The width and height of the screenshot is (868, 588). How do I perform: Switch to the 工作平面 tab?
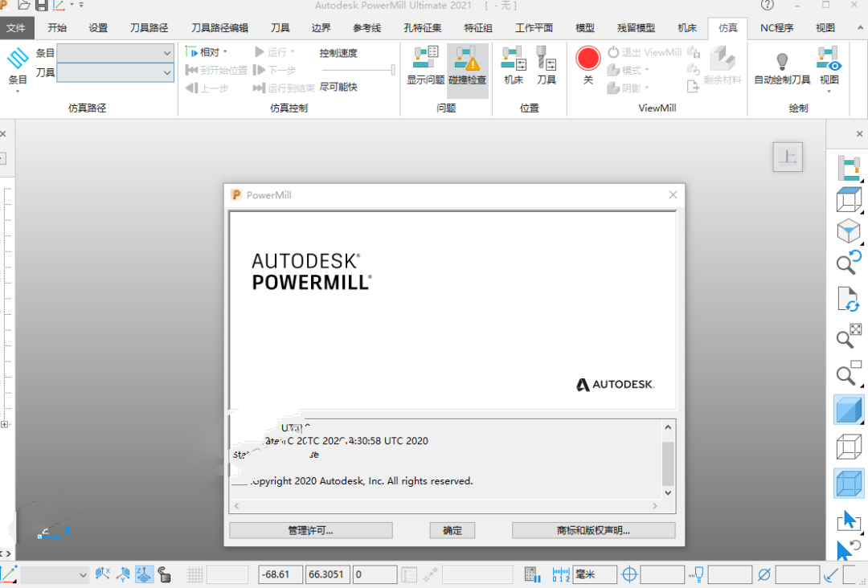tap(534, 27)
